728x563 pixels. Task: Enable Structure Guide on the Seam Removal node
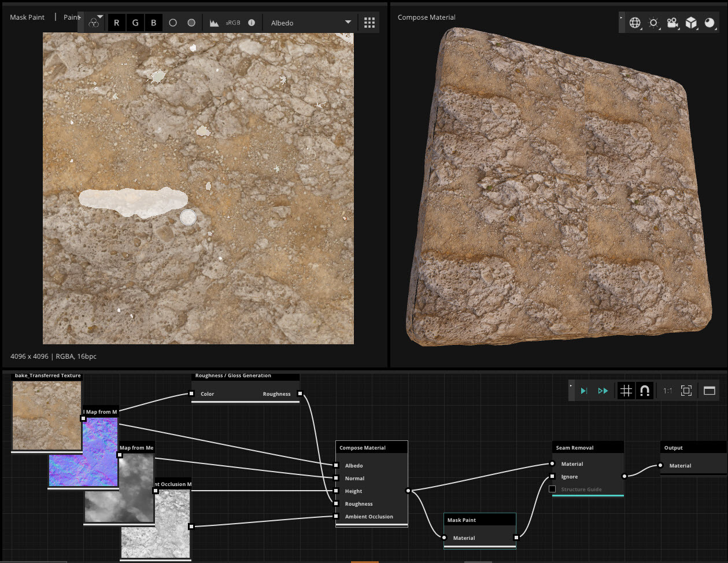(552, 489)
